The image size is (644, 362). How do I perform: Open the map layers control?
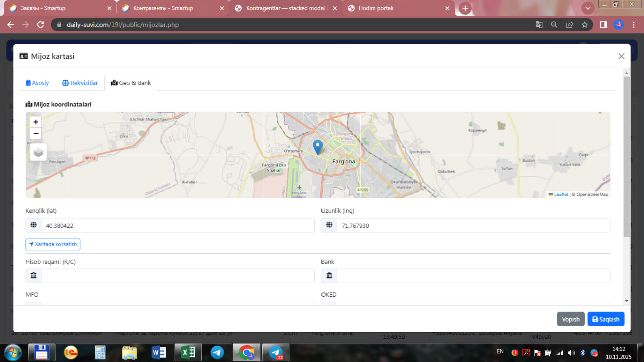(x=38, y=152)
